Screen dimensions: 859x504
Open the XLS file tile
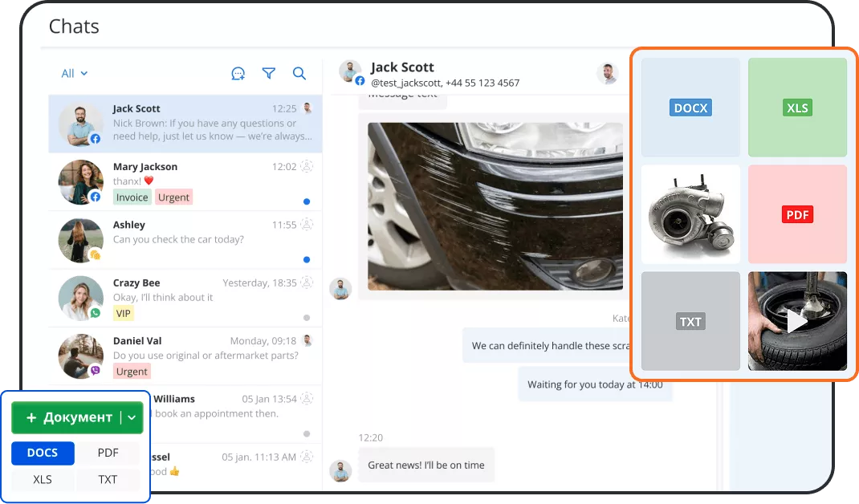pos(797,108)
